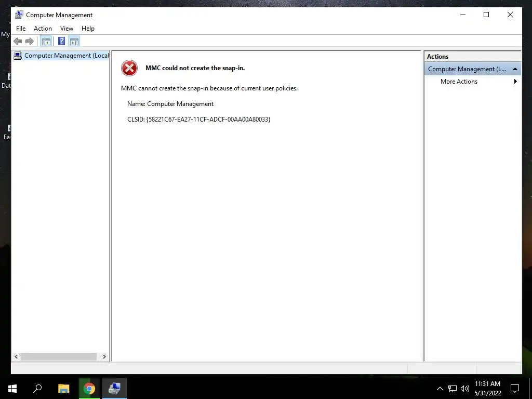Open the Windows Start menu

[12, 389]
